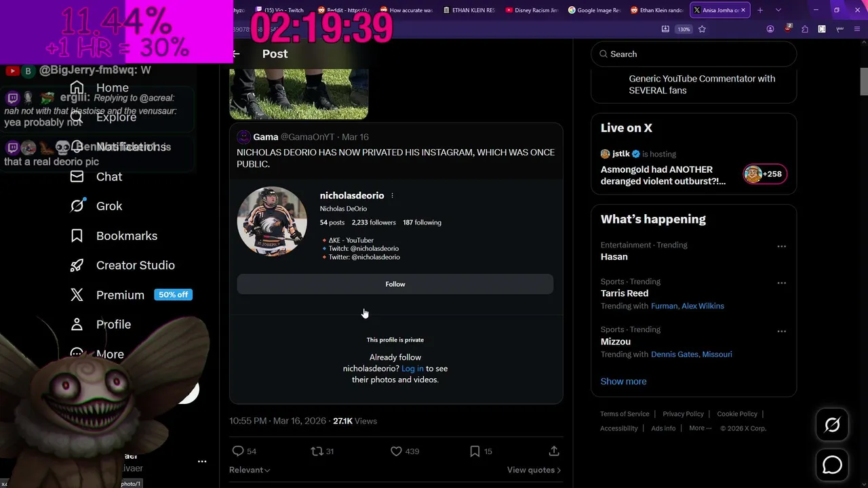Click the Alex Wilkins trending link
Image resolution: width=868 pixels, height=488 pixels.
click(x=703, y=306)
